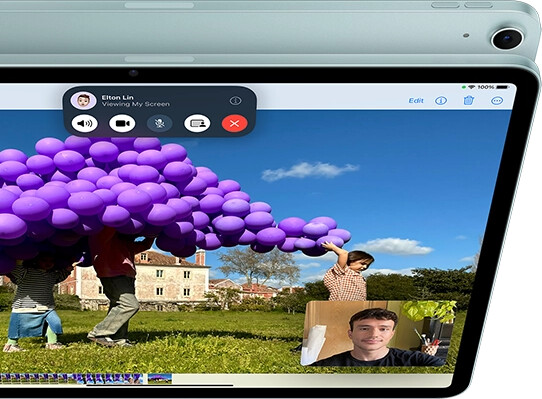
Task: Toggle the speaker audio button
Action: point(85,123)
